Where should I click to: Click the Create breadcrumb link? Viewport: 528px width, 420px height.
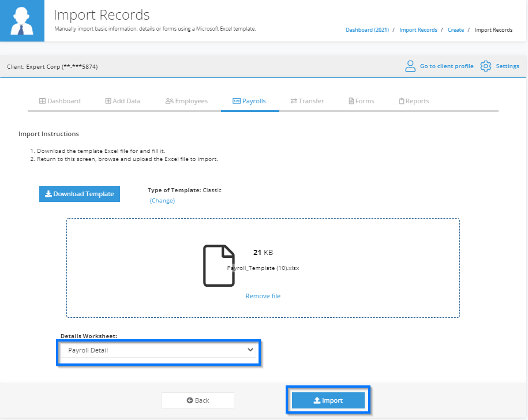(x=456, y=29)
